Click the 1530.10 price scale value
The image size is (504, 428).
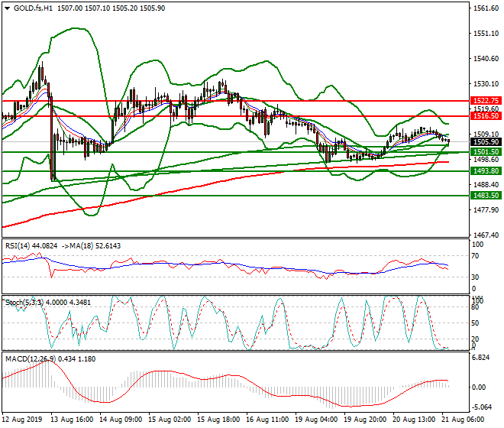click(486, 84)
